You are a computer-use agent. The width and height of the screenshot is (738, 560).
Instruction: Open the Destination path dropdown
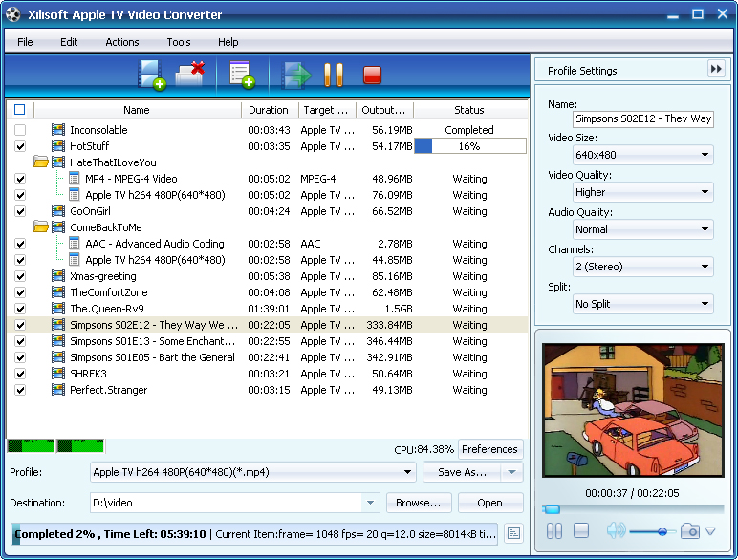370,503
